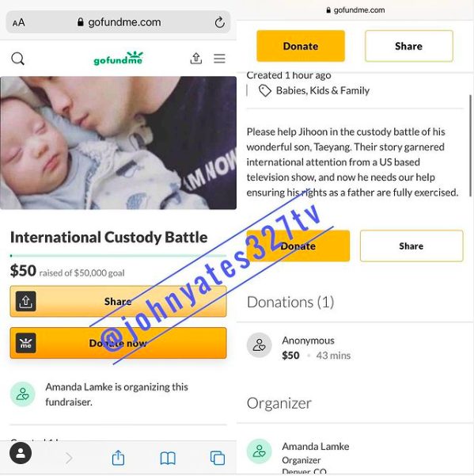Reload page with the refresh icon
474x476 pixels.
pos(219,22)
